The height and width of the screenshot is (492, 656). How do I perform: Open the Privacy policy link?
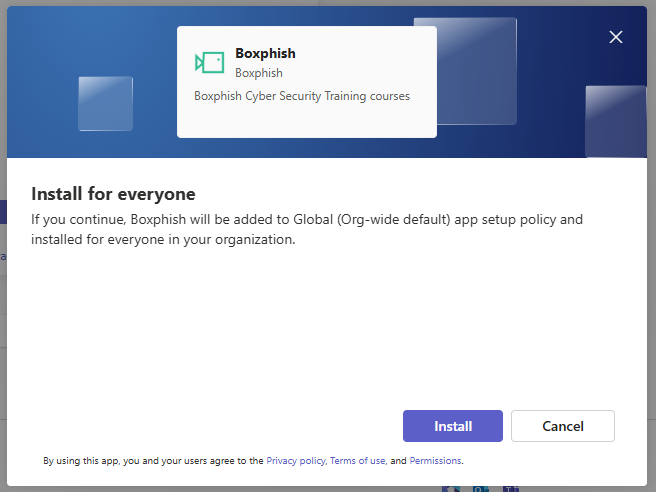(295, 461)
